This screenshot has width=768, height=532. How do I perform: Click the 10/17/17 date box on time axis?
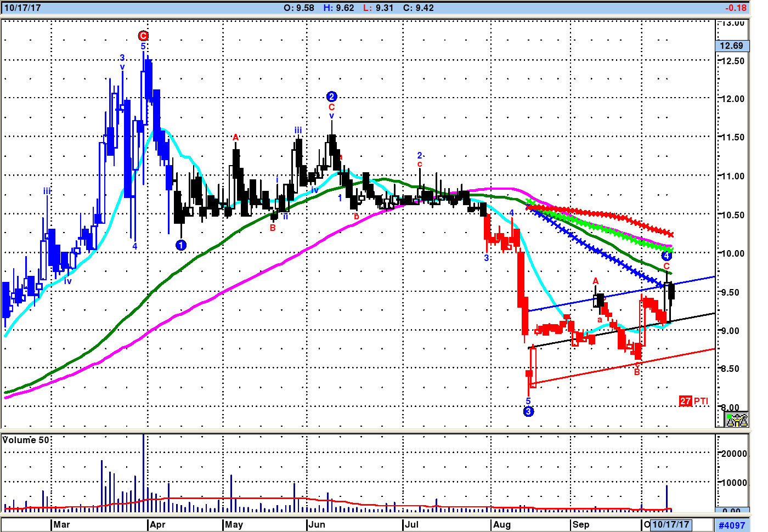[670, 524]
